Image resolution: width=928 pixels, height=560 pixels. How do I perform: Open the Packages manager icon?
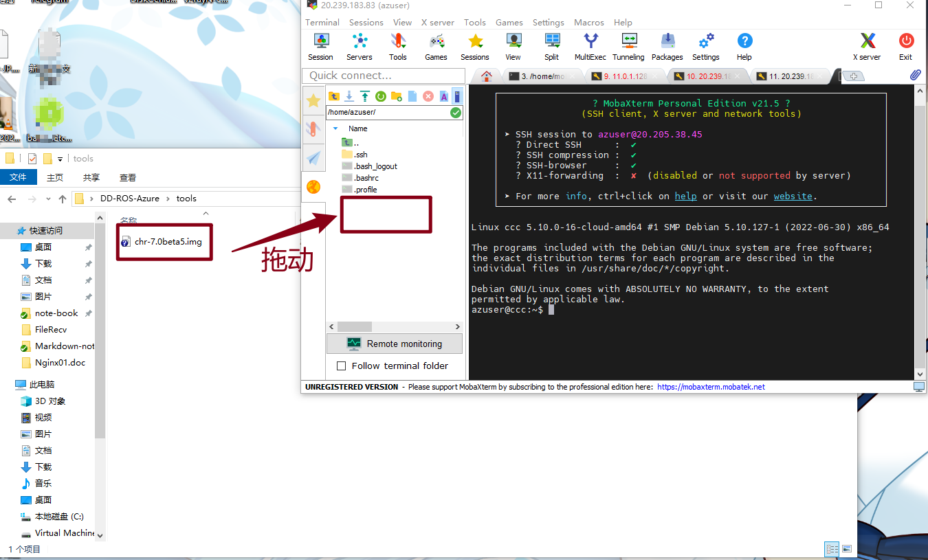tap(667, 47)
